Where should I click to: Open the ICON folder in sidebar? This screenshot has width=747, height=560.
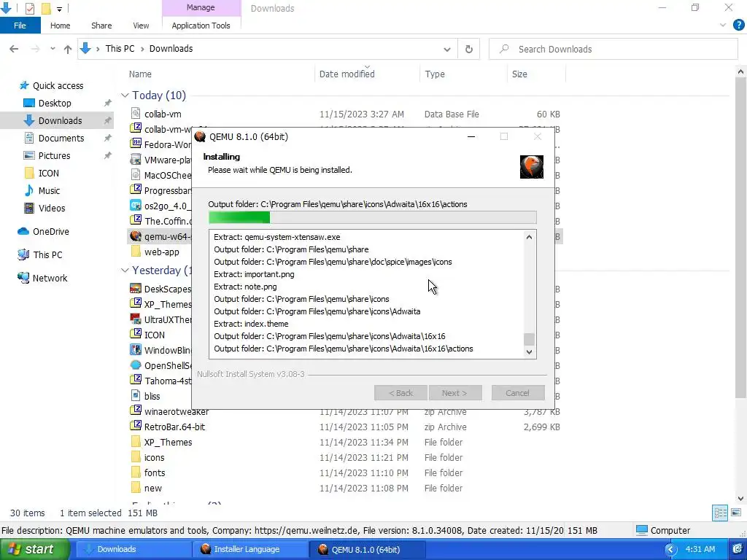(49, 174)
